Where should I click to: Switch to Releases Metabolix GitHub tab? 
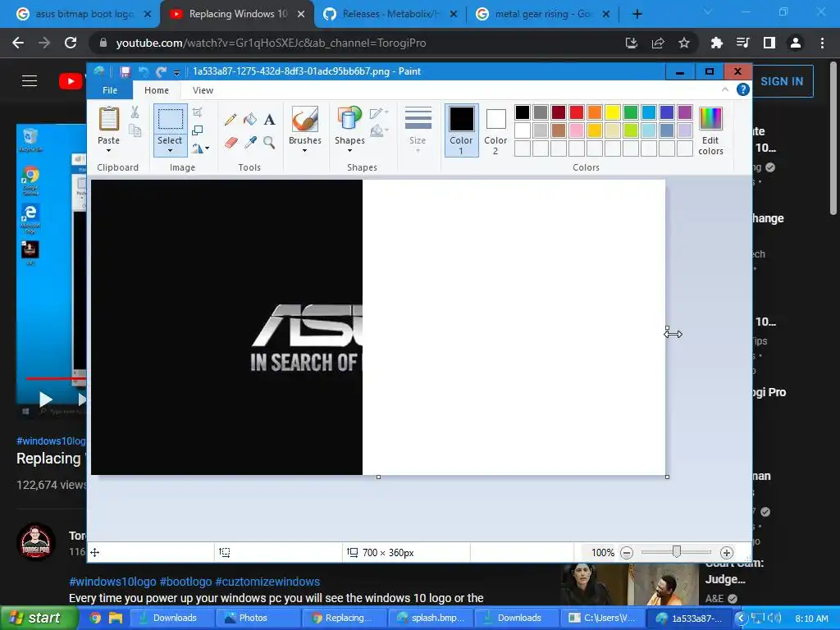point(390,14)
